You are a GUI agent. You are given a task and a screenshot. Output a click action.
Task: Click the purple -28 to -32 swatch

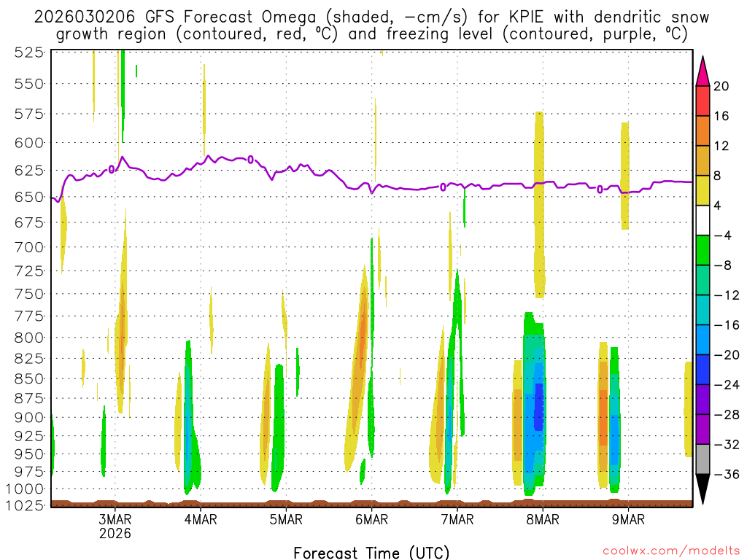click(703, 429)
